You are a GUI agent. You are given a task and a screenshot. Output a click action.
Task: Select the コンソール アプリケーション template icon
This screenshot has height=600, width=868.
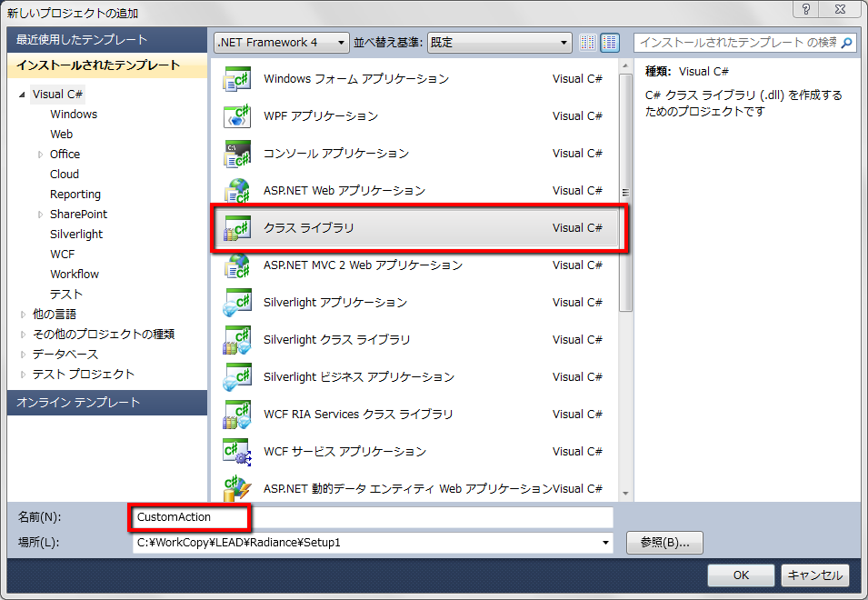click(237, 154)
